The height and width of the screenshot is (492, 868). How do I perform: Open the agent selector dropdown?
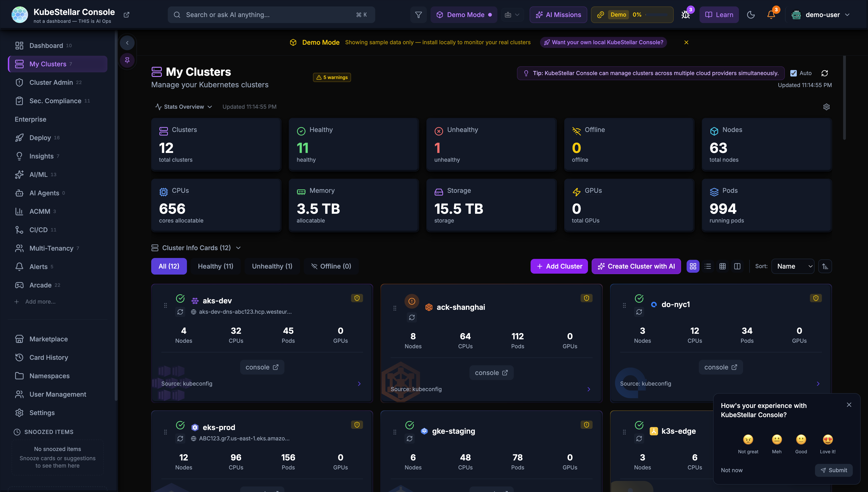click(512, 15)
